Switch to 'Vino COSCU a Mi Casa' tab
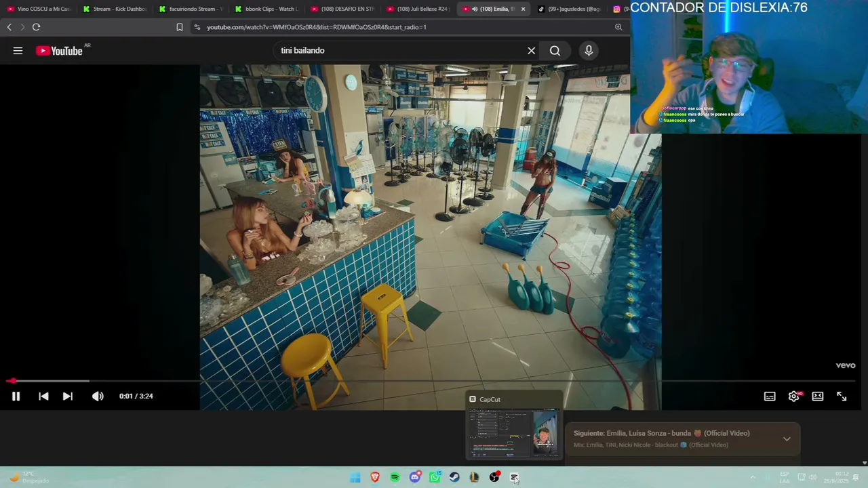 (x=38, y=9)
